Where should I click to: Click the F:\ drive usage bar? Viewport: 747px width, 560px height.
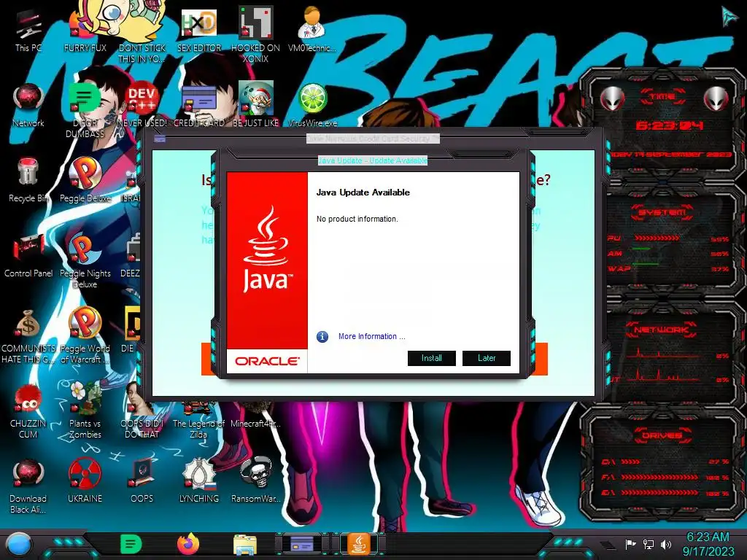click(x=659, y=477)
